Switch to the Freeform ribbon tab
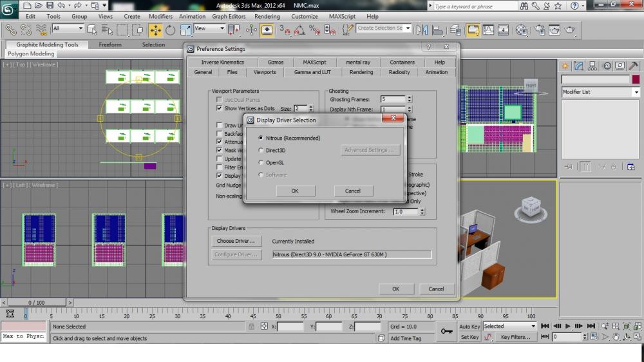The height and width of the screenshot is (362, 644). (110, 44)
